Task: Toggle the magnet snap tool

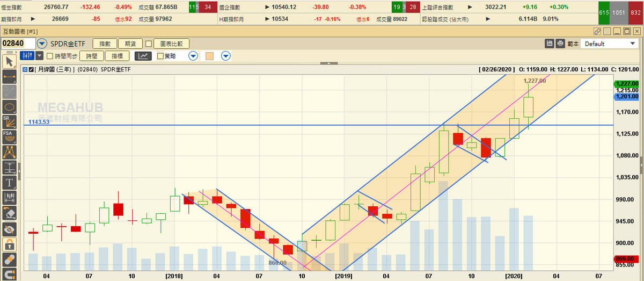Action: pyautogui.click(x=9, y=274)
